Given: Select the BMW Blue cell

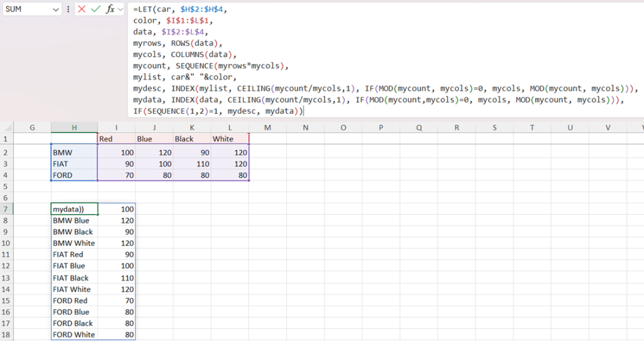Looking at the screenshot, I should (74, 220).
